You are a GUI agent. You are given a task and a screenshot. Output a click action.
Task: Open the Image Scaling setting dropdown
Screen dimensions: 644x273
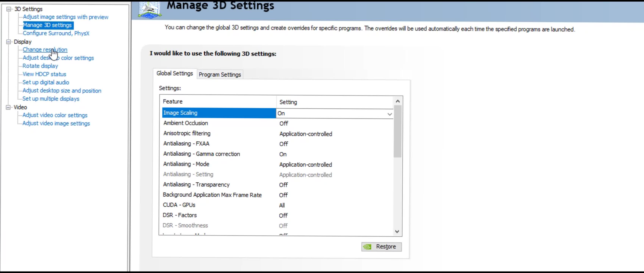[390, 114]
